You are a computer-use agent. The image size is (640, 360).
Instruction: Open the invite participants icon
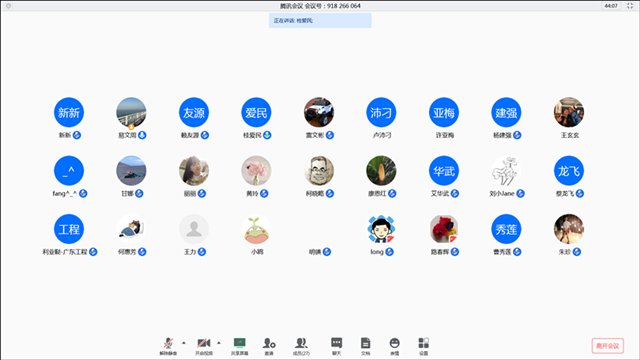pos(269,346)
